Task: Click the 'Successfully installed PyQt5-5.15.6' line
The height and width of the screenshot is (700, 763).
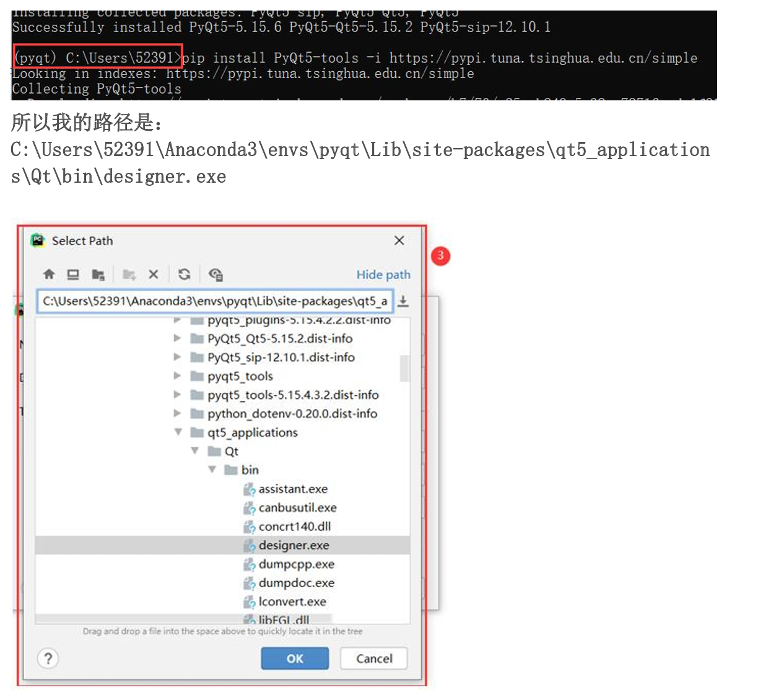Action: coord(281,27)
